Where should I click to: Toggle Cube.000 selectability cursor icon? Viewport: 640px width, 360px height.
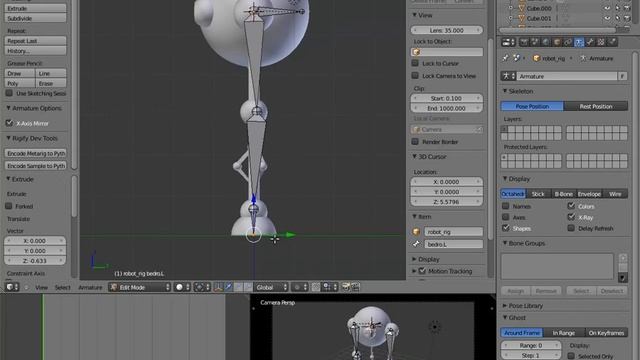pyautogui.click(x=617, y=8)
